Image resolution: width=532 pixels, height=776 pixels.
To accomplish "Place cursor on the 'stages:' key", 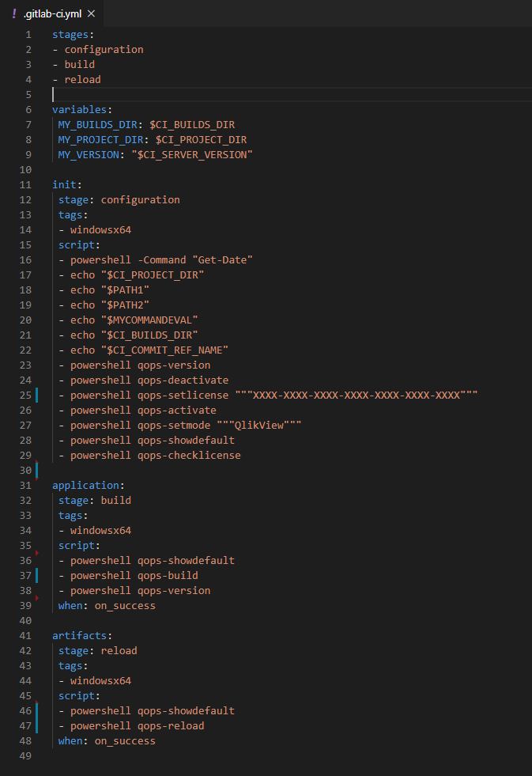I will [x=70, y=34].
